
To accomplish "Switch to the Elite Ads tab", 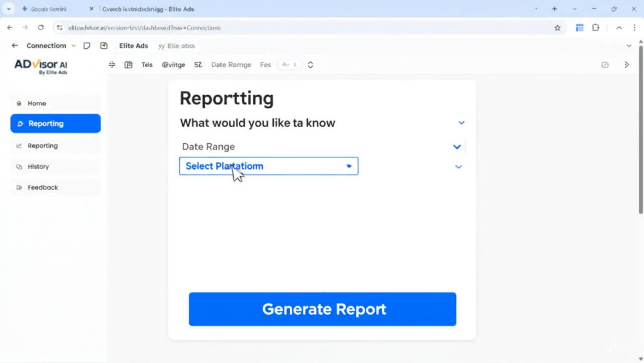I will [148, 8].
